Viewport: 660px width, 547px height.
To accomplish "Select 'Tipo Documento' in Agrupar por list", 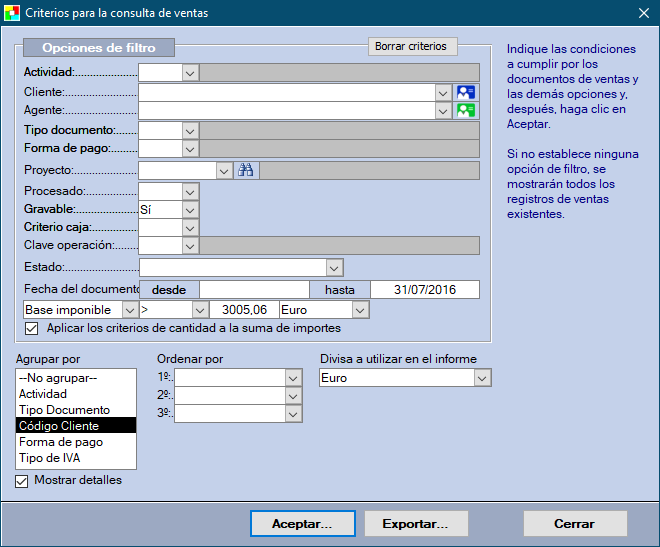I will tap(64, 410).
